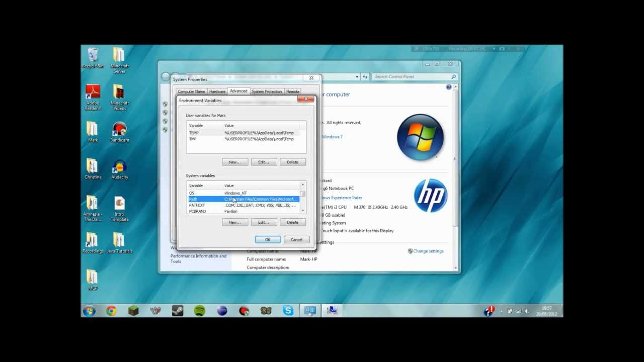Screen dimensions: 644x362
Task: Click the network signal tray icon
Action: tap(518, 311)
